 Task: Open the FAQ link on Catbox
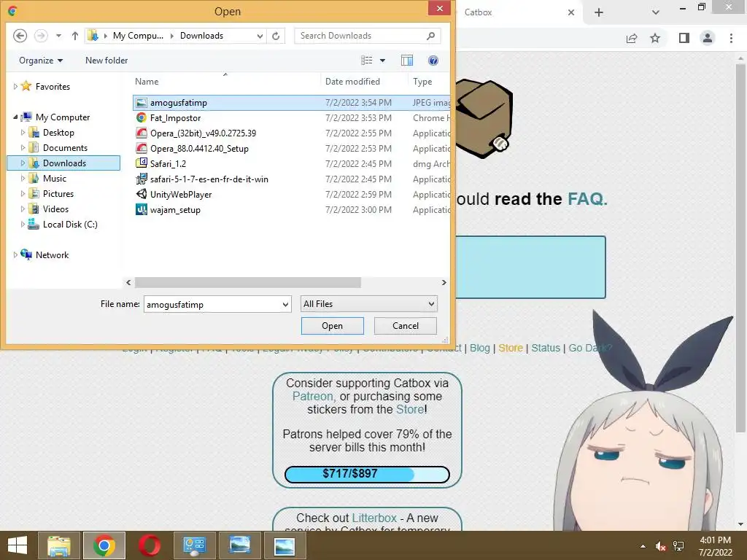pyautogui.click(x=587, y=198)
